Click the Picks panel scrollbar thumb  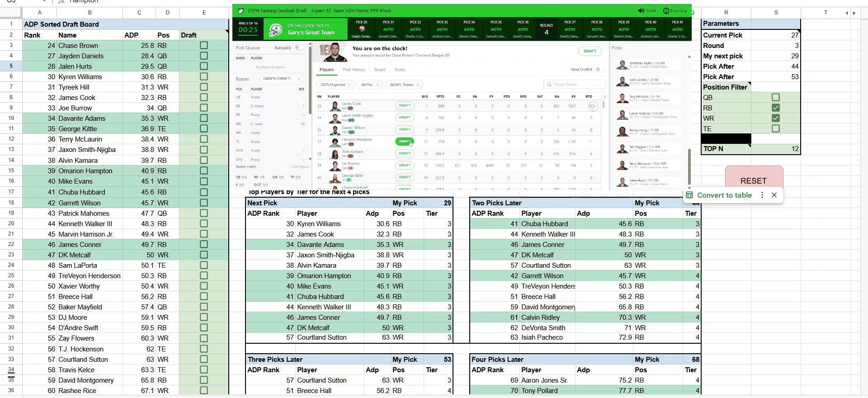[689, 166]
